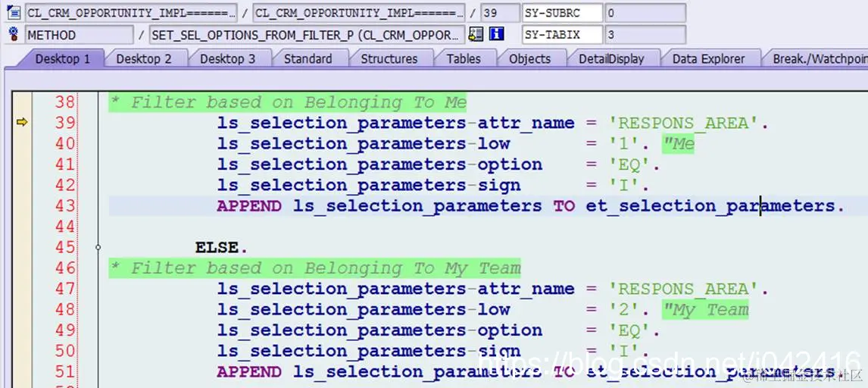The image size is (868, 388).
Task: Click line number 41 in the gutter
Action: pos(65,164)
